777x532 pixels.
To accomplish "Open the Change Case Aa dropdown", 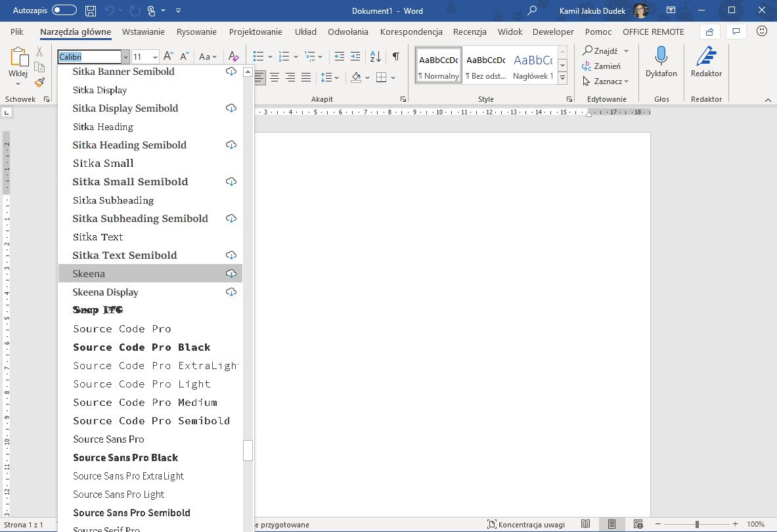I will 208,56.
